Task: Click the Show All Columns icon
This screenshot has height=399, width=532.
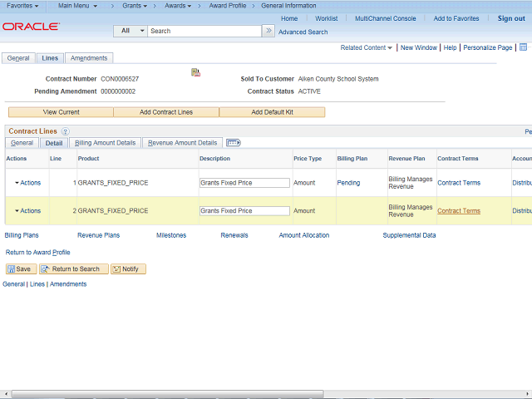Action: pos(233,143)
